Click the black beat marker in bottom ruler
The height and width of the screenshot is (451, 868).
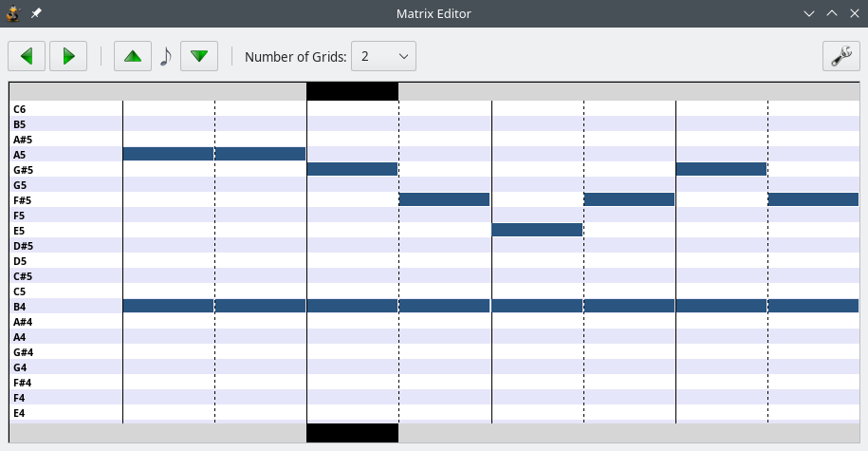[x=352, y=433]
